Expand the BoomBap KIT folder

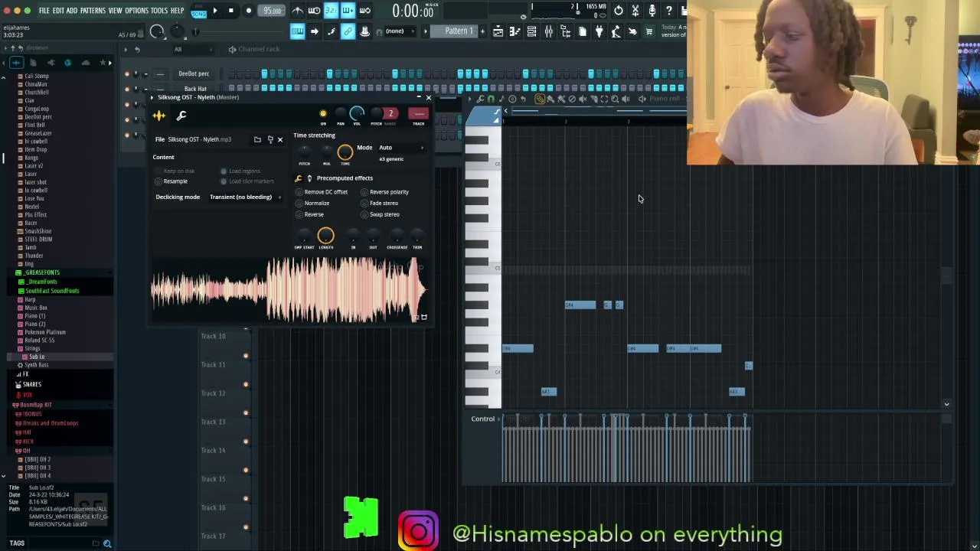pyautogui.click(x=34, y=405)
